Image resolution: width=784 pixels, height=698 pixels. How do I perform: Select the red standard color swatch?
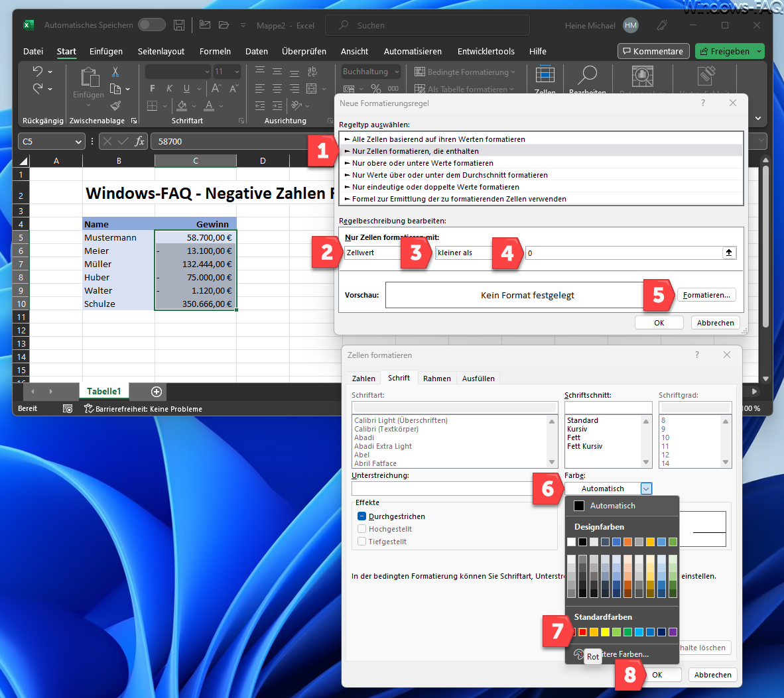point(582,632)
